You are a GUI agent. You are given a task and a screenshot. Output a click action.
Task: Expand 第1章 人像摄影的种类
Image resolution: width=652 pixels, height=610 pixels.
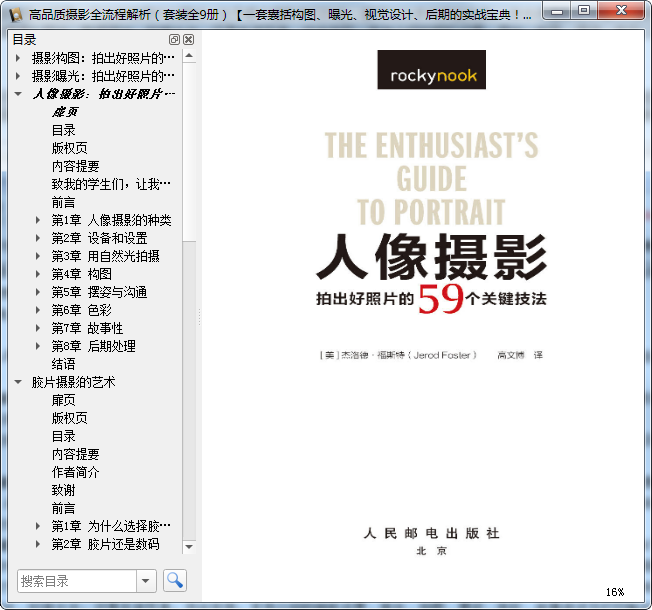(x=38, y=220)
